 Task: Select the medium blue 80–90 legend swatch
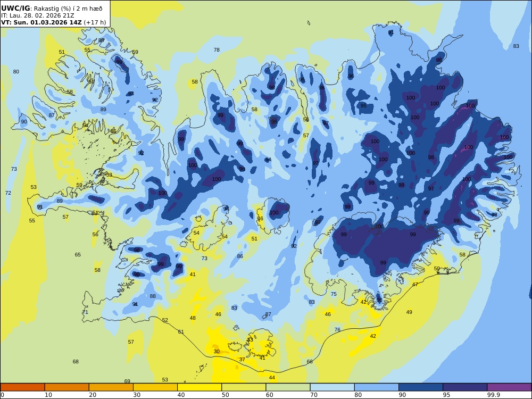[377, 387]
